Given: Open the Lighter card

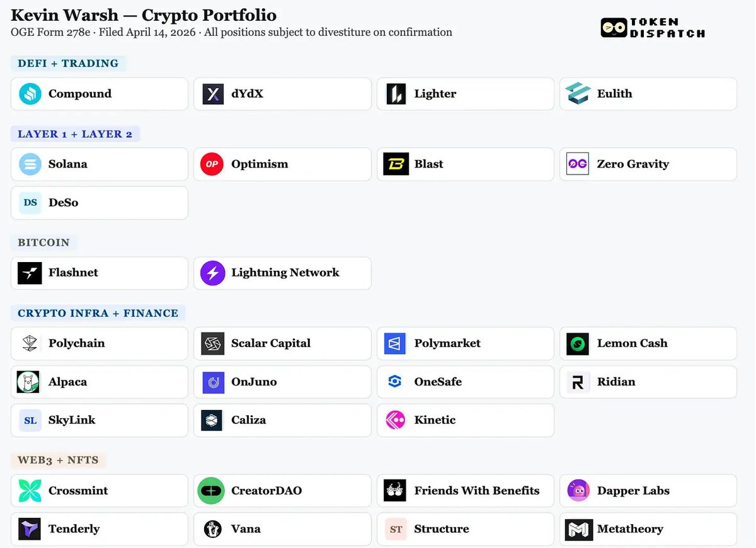Looking at the screenshot, I should [465, 94].
